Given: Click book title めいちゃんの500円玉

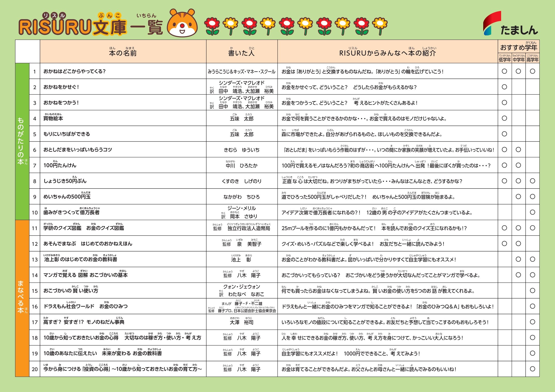Looking at the screenshot, I should [67, 195].
